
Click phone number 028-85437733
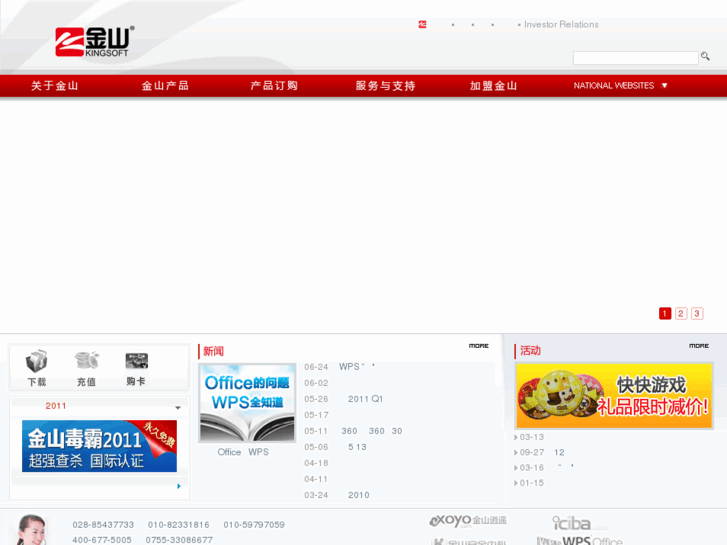click(x=103, y=525)
